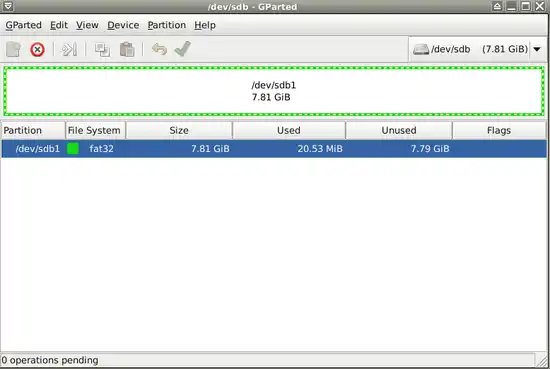Screen dimensions: 550x369
Task: Open the Device menu
Action: [123, 25]
